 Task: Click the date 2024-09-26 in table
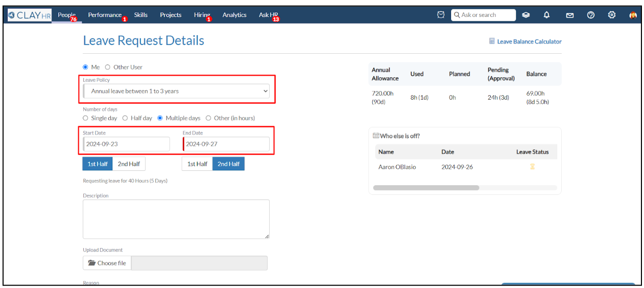tap(457, 167)
